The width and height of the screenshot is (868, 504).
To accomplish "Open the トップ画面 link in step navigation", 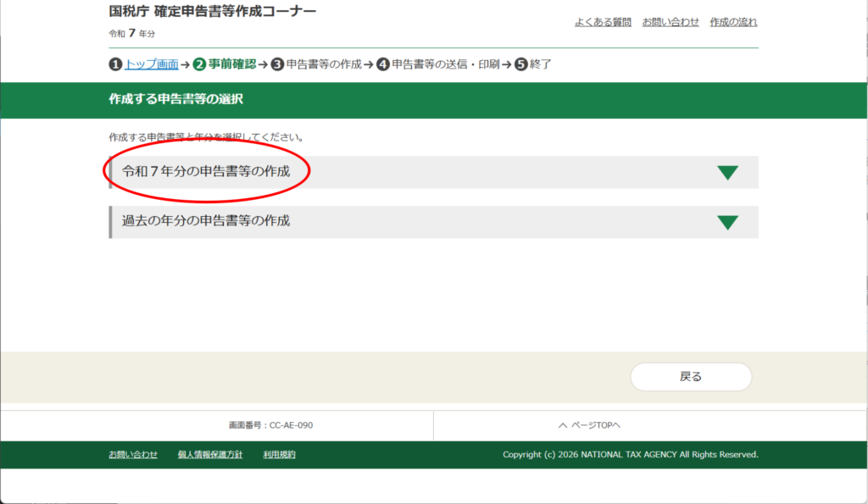I will click(151, 64).
